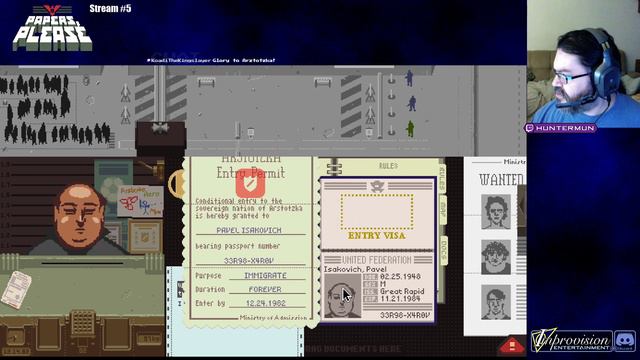Click the passport sex field M

(383, 284)
